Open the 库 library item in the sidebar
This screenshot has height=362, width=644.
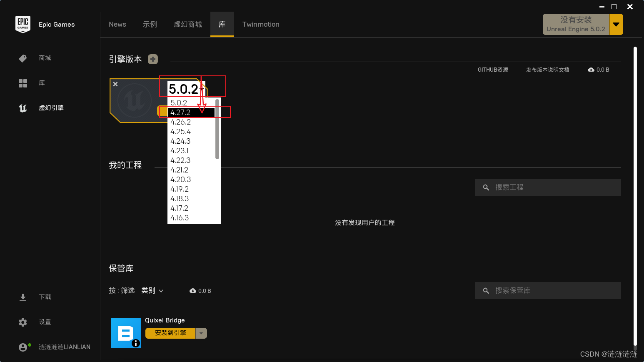coord(32,83)
